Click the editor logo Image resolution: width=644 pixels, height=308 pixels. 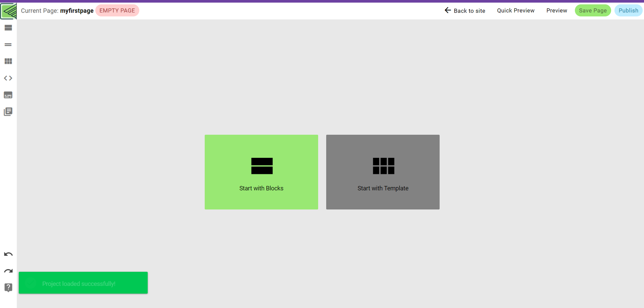[8, 10]
